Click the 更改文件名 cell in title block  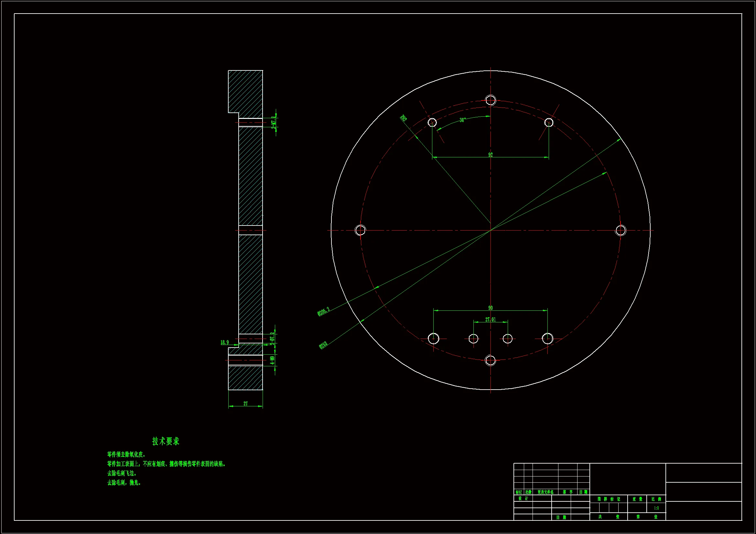pos(545,492)
